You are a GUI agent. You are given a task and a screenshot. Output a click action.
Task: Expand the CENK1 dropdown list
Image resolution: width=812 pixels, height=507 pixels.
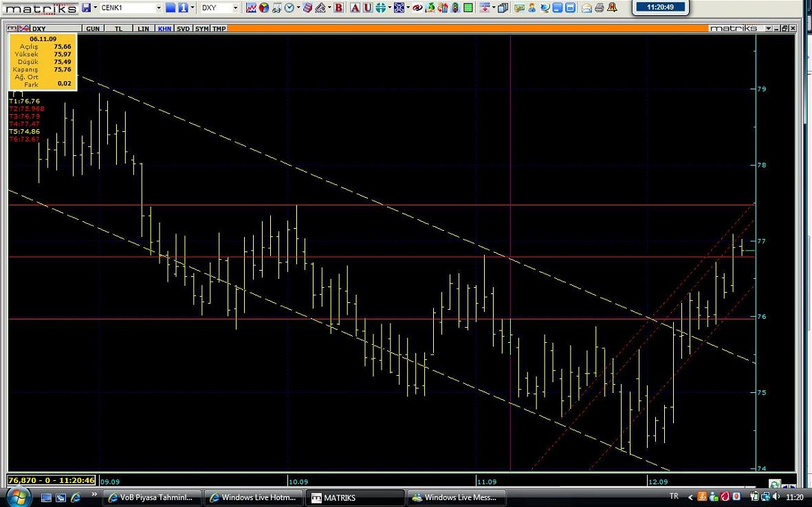pyautogui.click(x=158, y=8)
